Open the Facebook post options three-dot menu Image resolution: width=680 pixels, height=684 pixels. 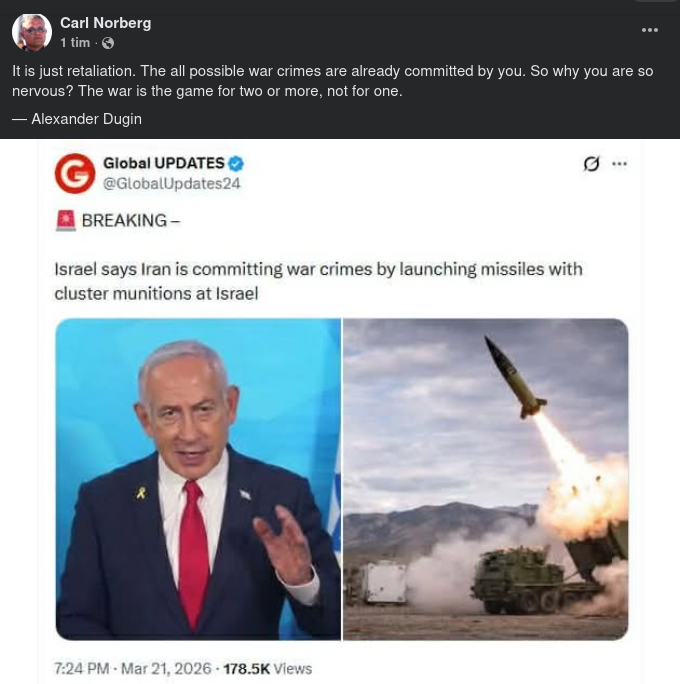click(x=649, y=30)
